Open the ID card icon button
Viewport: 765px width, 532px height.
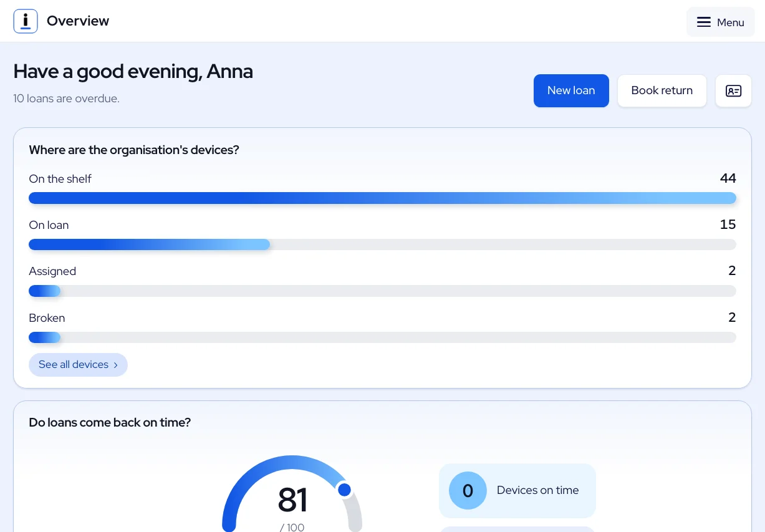pos(733,91)
